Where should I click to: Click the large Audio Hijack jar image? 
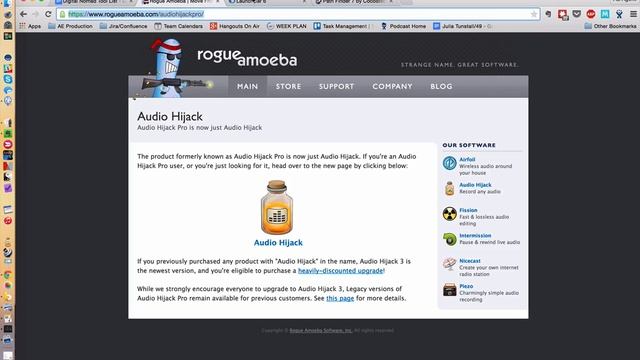tap(277, 207)
